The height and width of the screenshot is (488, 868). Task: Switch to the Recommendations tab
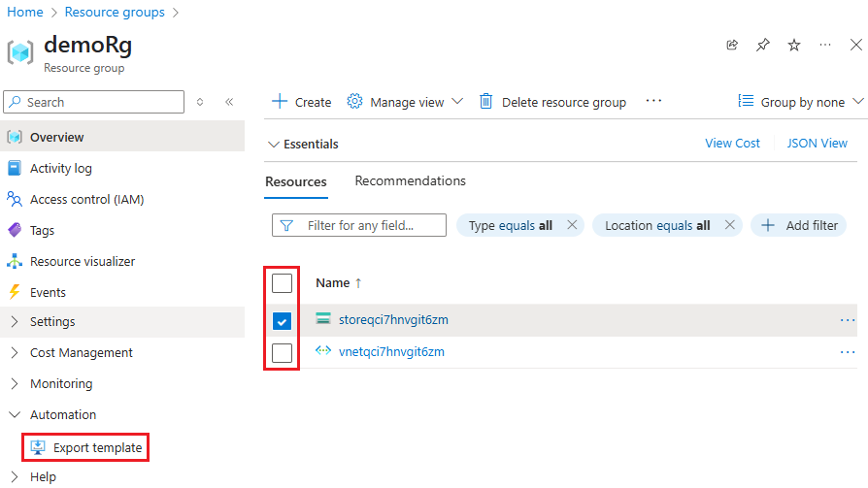point(410,181)
